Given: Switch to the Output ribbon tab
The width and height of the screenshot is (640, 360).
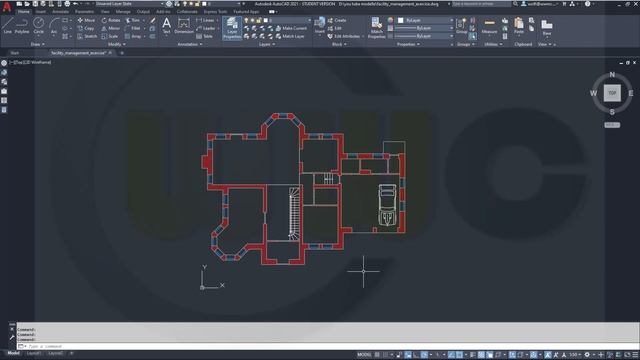Looking at the screenshot, I should click(x=143, y=12).
